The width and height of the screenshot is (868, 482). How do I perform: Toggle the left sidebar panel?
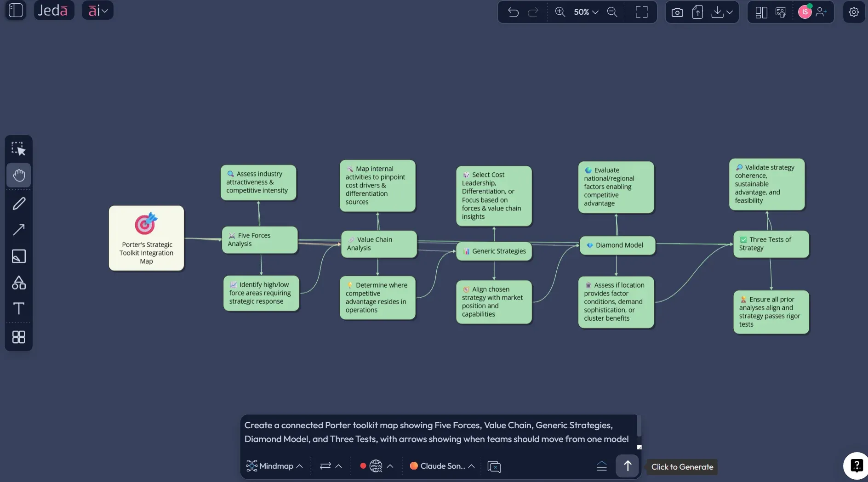tap(15, 10)
